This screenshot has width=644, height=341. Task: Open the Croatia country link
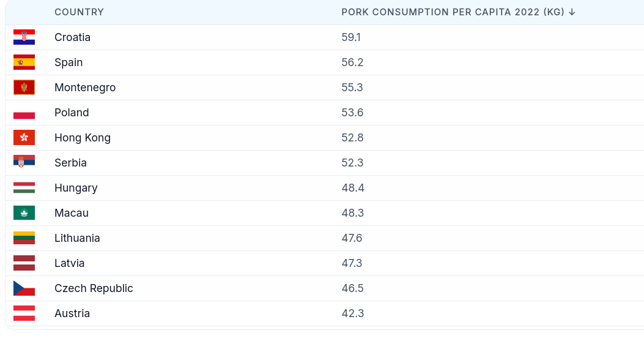[x=72, y=37]
